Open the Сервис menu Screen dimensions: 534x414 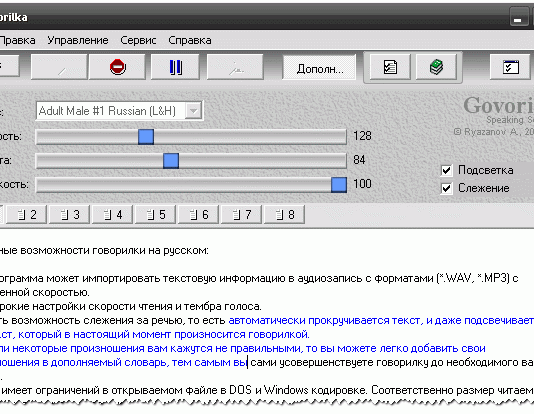pyautogui.click(x=138, y=40)
